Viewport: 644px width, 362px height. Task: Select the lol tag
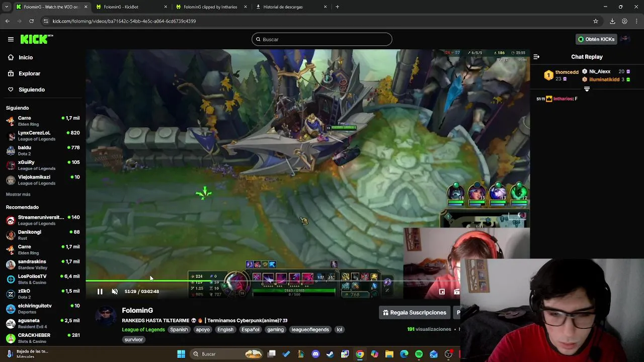(x=340, y=330)
